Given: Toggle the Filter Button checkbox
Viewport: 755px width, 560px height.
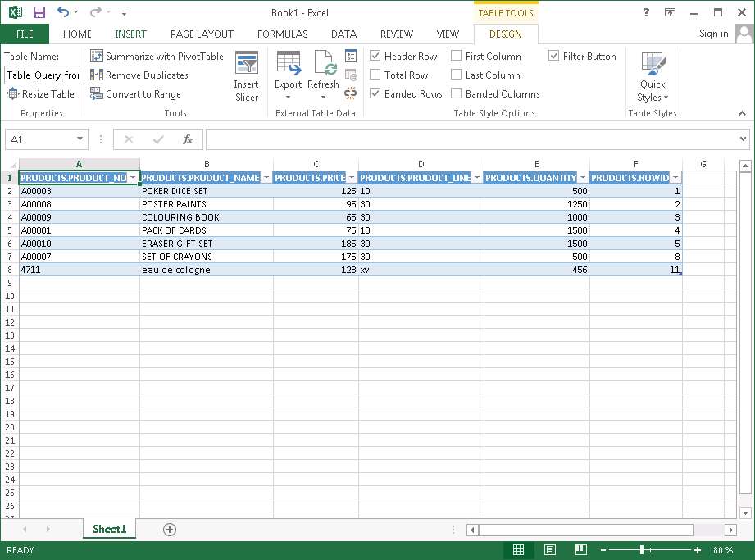Looking at the screenshot, I should (554, 57).
